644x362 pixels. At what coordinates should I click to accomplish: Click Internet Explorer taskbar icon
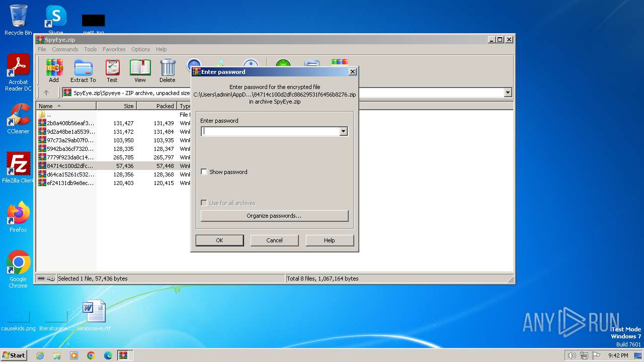(40, 355)
